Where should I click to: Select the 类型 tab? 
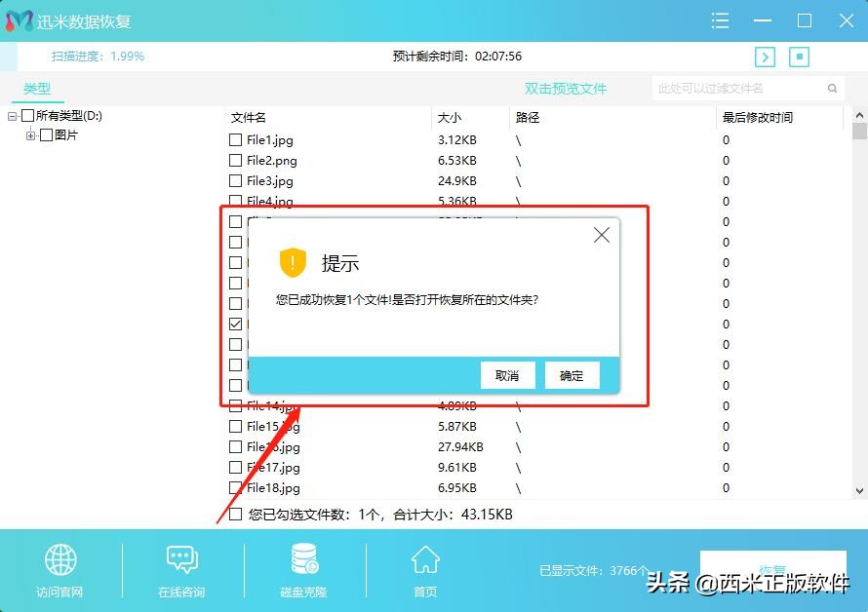37,89
